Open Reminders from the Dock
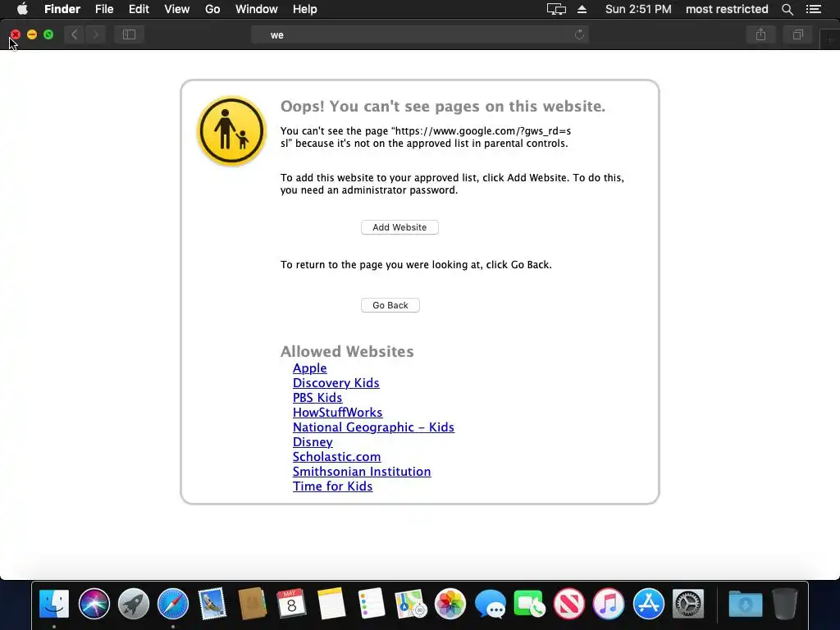The width and height of the screenshot is (840, 630). pos(371,604)
